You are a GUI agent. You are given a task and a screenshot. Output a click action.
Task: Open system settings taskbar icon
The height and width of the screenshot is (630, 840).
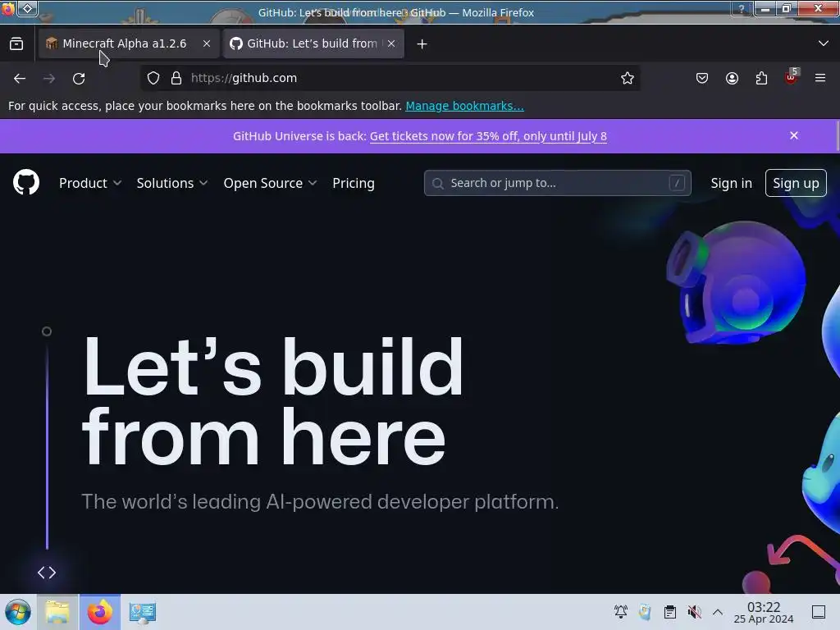[x=143, y=612]
